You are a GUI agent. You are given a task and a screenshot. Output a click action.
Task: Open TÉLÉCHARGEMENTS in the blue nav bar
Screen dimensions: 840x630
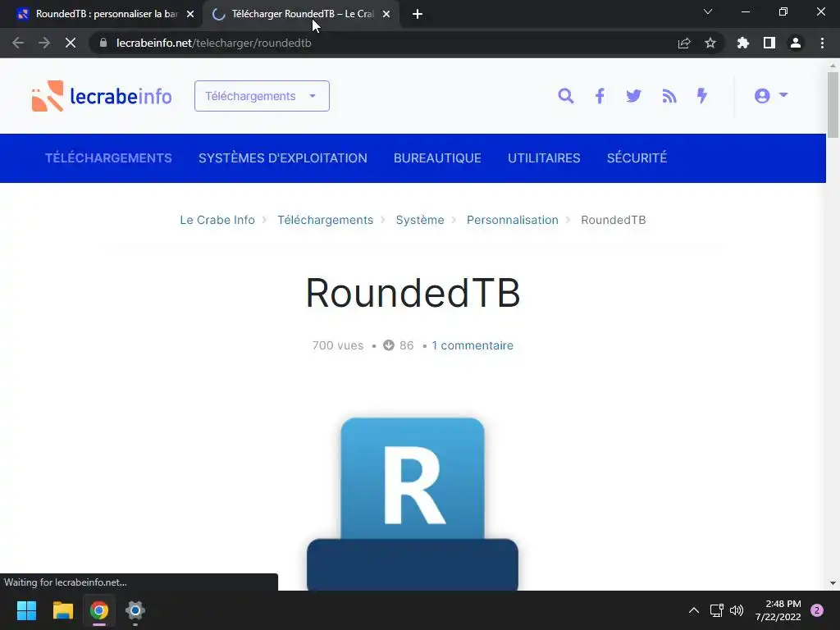tap(108, 158)
